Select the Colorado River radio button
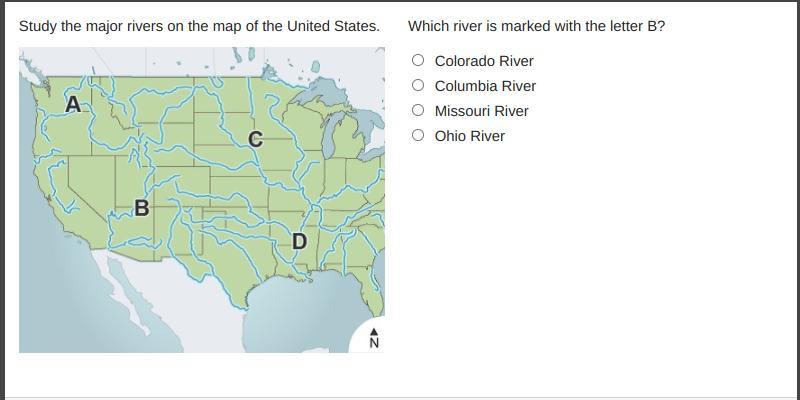Viewport: 800px width, 400px height. pos(418,60)
